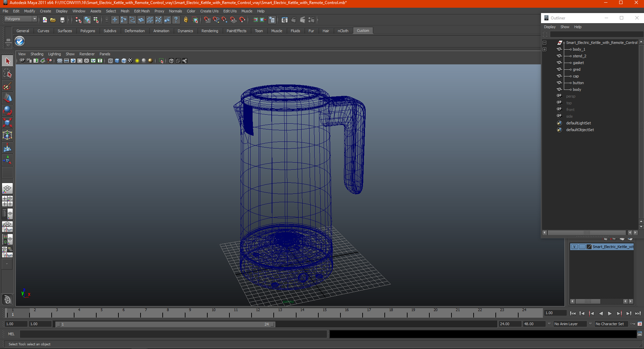The width and height of the screenshot is (644, 349).
Task: Go to end of playback range
Action: click(638, 313)
